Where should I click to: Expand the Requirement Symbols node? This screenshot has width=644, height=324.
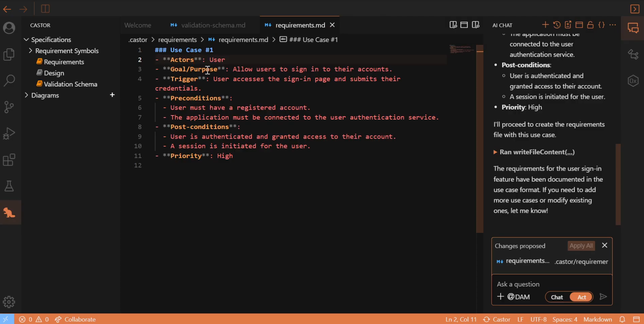tap(31, 51)
